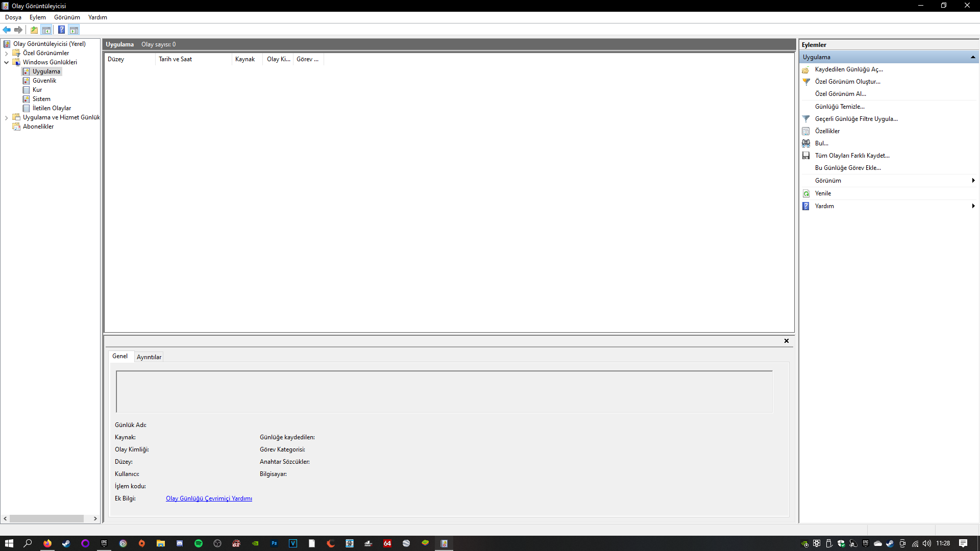Open the Dosya menu

(13, 17)
